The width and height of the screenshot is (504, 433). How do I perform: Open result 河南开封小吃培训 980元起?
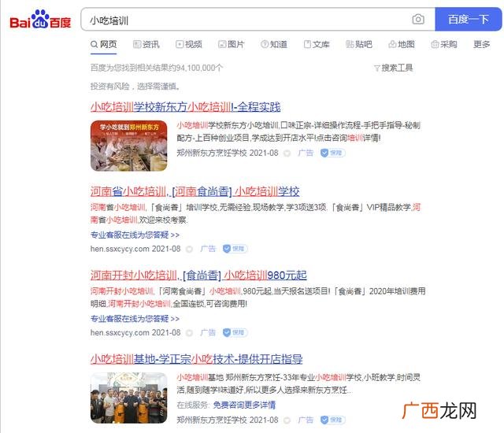[x=198, y=276]
